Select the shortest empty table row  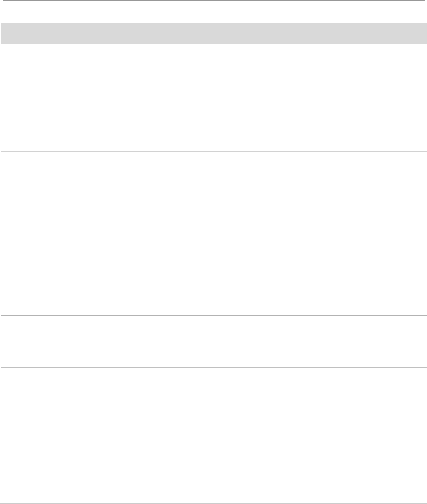213,341
